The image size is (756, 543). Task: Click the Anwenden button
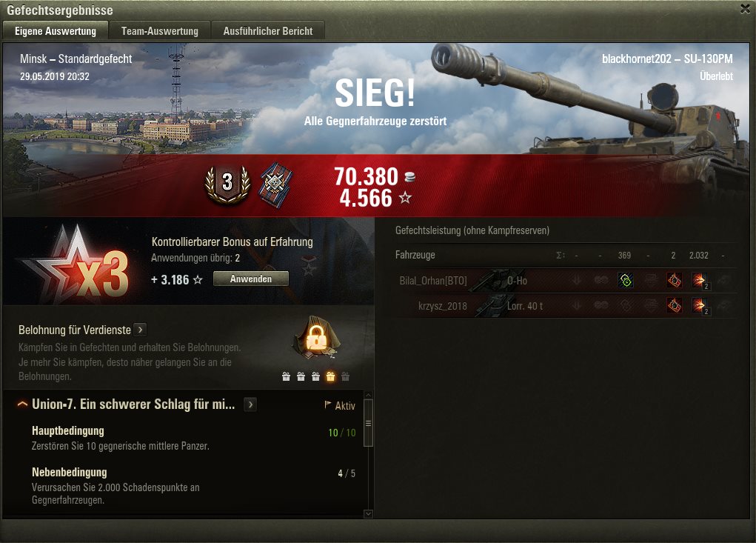(x=251, y=279)
